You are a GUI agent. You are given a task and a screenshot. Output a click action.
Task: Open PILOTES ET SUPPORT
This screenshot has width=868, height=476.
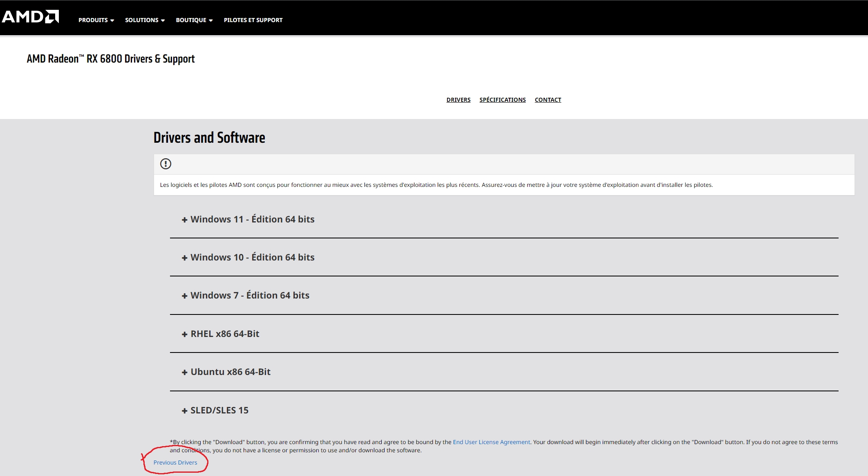pyautogui.click(x=253, y=20)
